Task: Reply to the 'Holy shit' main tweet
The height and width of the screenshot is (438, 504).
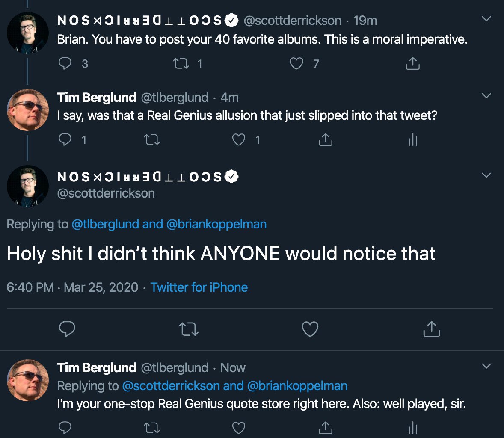Action: point(67,329)
